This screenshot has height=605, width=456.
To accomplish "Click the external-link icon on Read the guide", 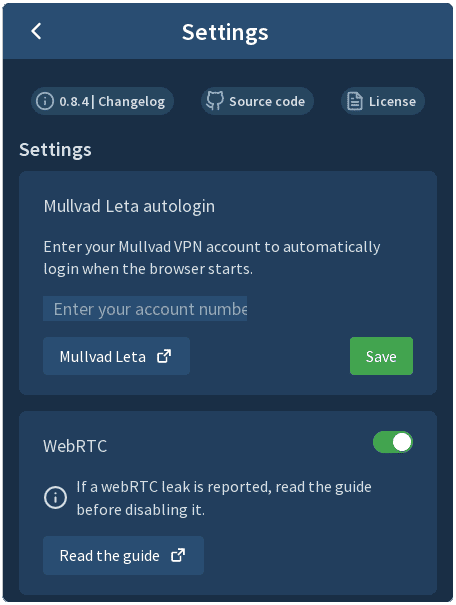I will click(x=178, y=556).
